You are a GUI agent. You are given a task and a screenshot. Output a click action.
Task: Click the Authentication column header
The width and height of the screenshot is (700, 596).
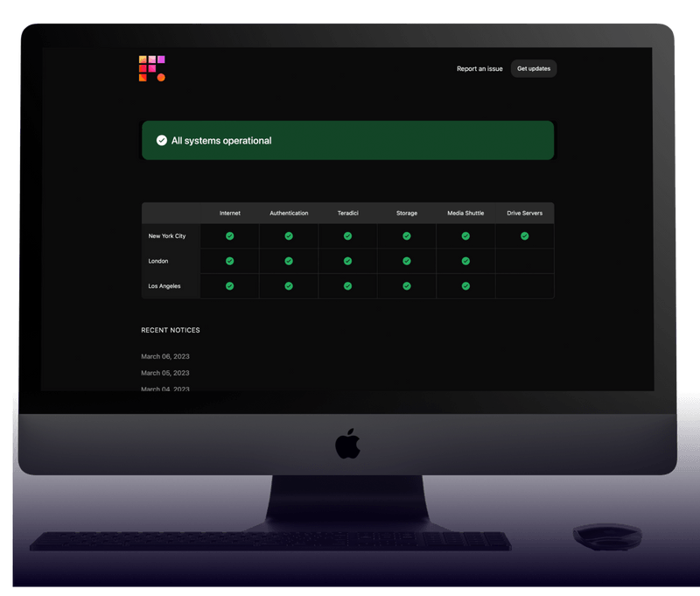click(x=289, y=214)
